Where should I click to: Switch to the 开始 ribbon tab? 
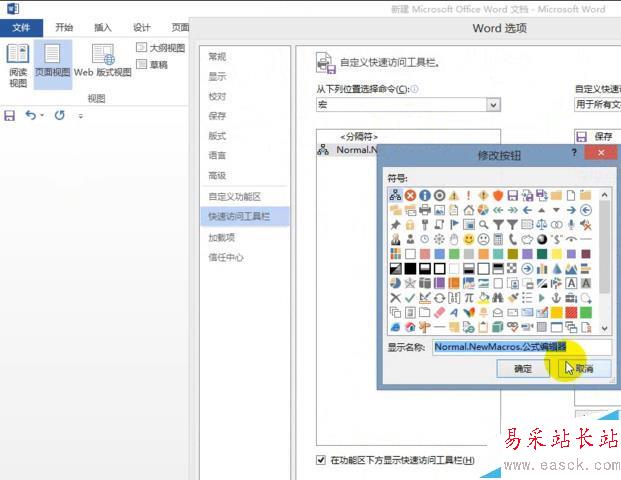64,27
